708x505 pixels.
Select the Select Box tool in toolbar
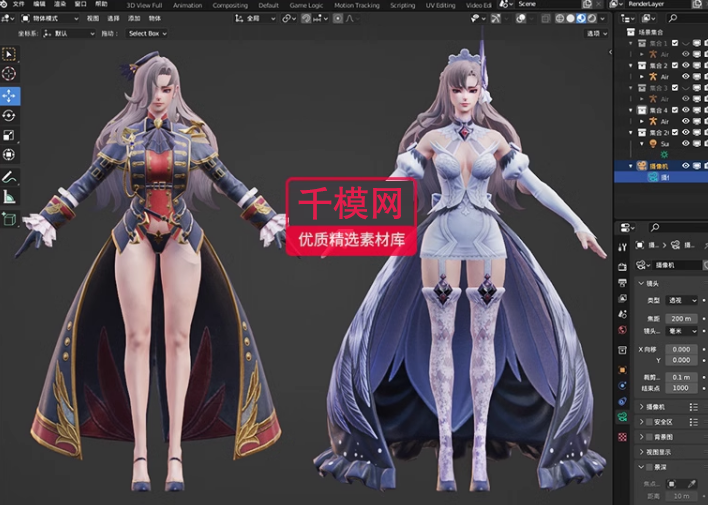coord(9,54)
